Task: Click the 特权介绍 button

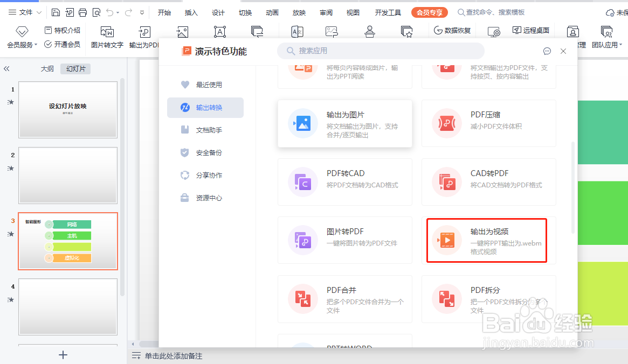Action: pos(62,30)
